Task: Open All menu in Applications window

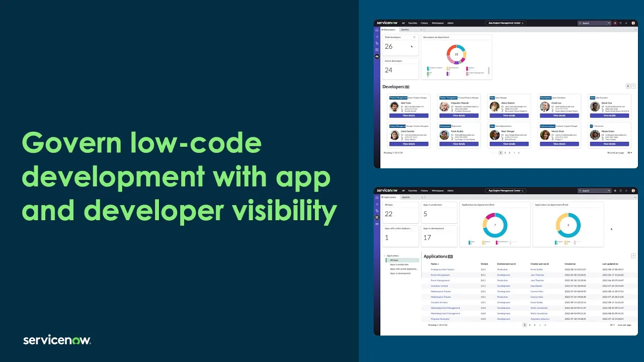Action: [x=403, y=191]
